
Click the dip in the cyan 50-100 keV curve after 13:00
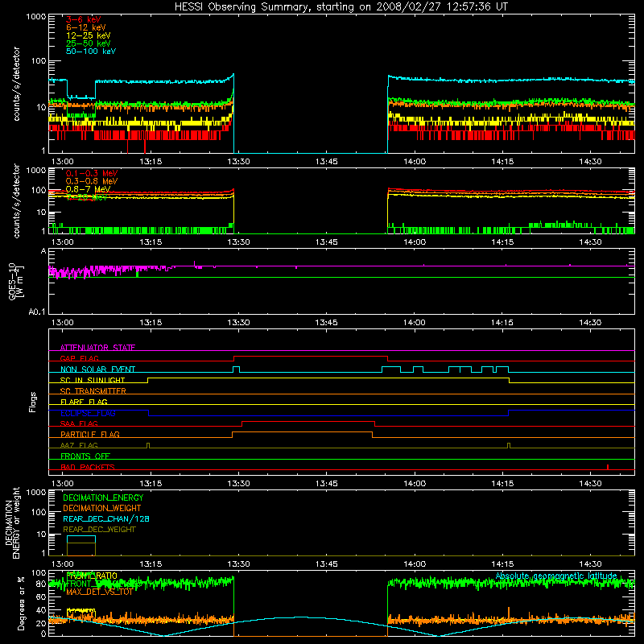click(81, 97)
